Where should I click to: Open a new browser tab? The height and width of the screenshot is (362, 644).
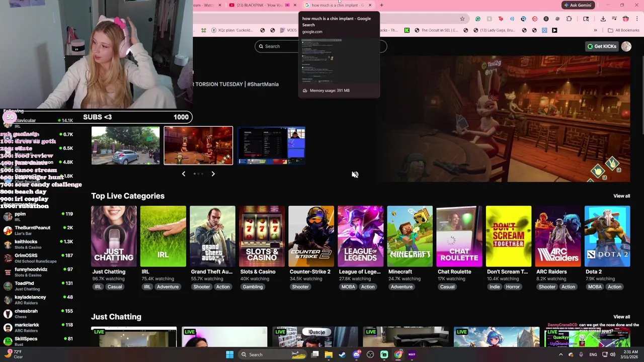coord(381,5)
